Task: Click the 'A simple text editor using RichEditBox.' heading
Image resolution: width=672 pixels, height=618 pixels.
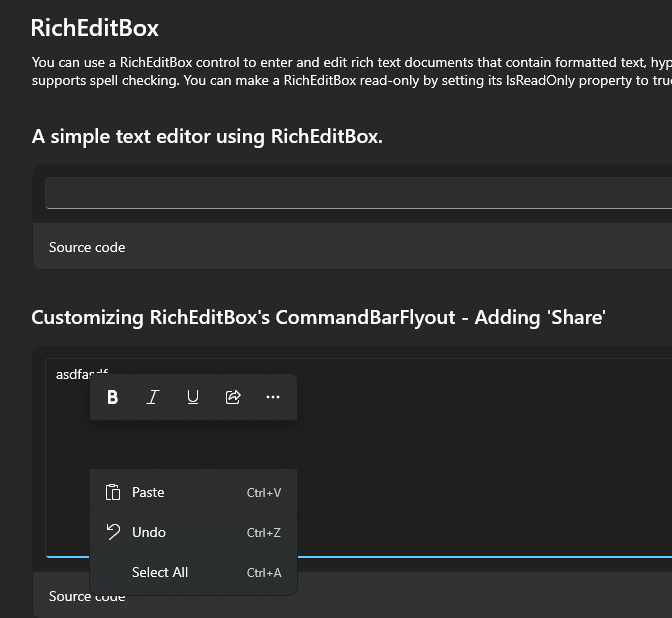Action: [x=207, y=137]
